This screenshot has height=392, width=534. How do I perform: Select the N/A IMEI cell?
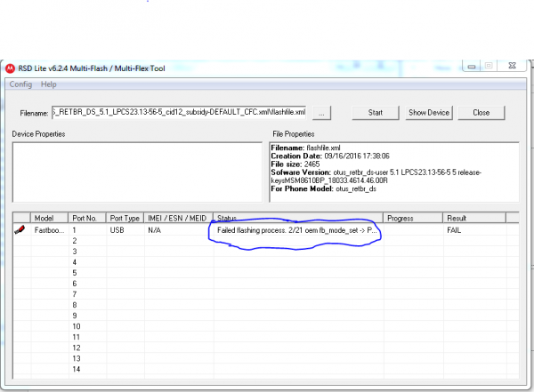click(x=179, y=230)
